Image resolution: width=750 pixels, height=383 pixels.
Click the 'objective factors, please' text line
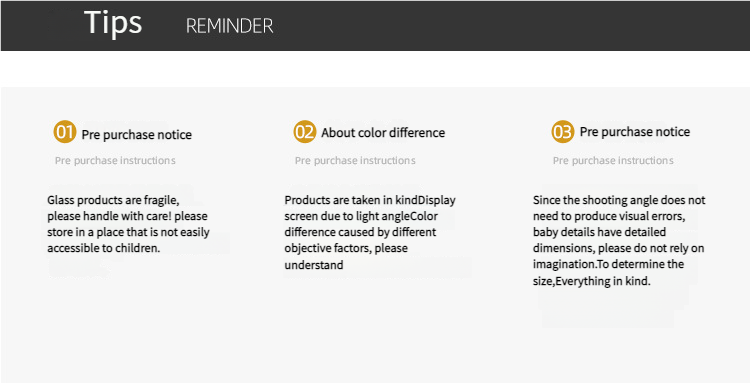pyautogui.click(x=346, y=248)
